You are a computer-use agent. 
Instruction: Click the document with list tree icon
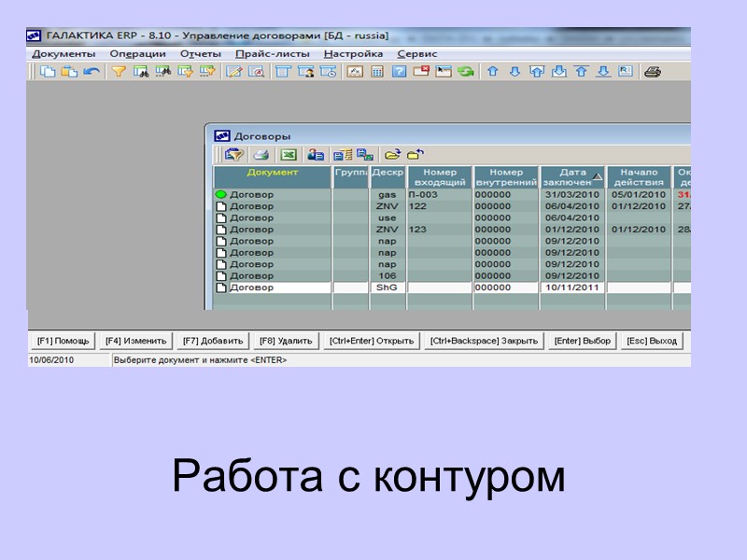tap(343, 155)
